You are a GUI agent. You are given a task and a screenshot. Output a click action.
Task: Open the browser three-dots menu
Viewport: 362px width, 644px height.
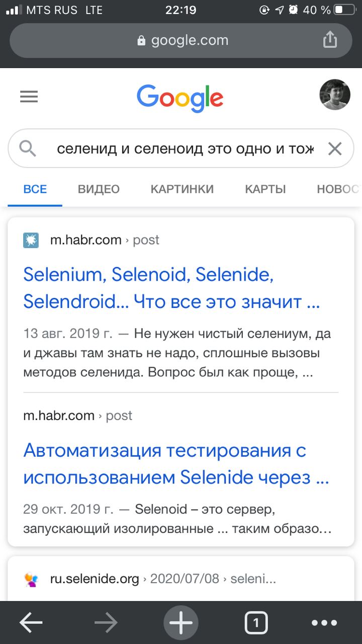(324, 623)
